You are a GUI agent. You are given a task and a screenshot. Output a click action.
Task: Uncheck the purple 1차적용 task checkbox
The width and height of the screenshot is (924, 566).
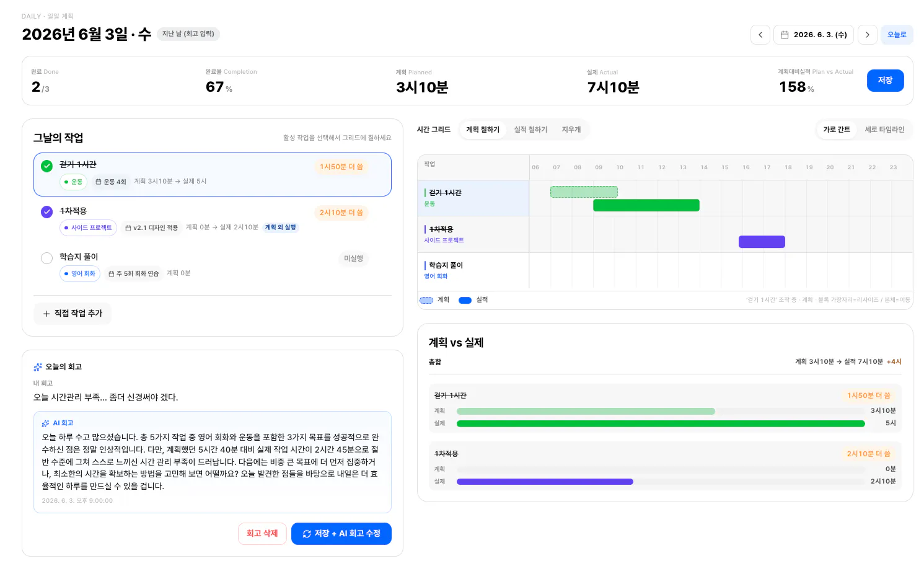[46, 212]
